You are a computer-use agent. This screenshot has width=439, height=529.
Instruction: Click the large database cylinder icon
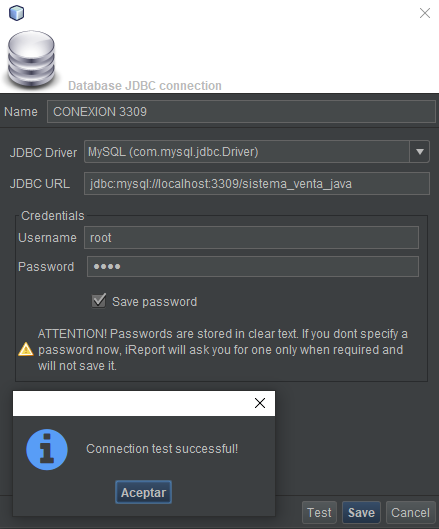point(31,59)
